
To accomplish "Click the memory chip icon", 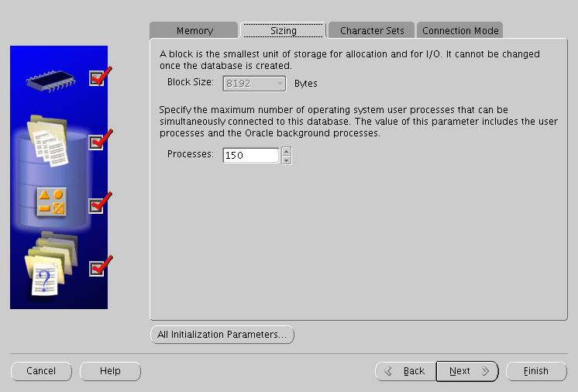I will point(51,81).
